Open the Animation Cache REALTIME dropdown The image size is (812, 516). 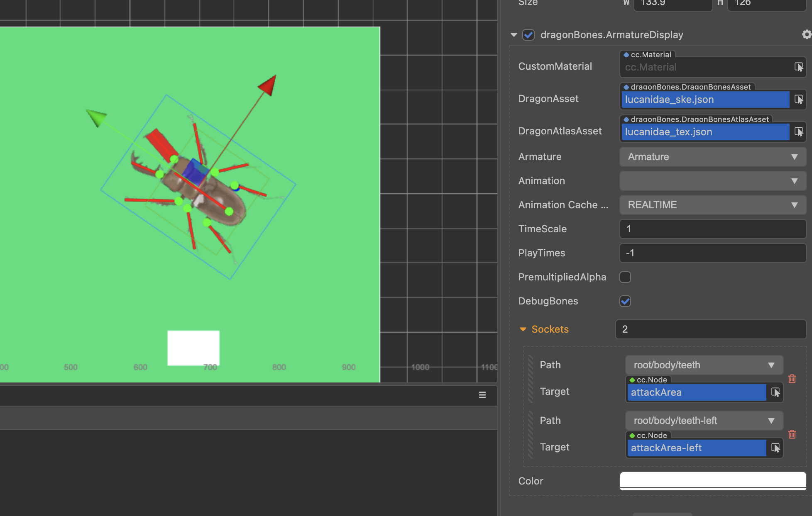pyautogui.click(x=712, y=205)
